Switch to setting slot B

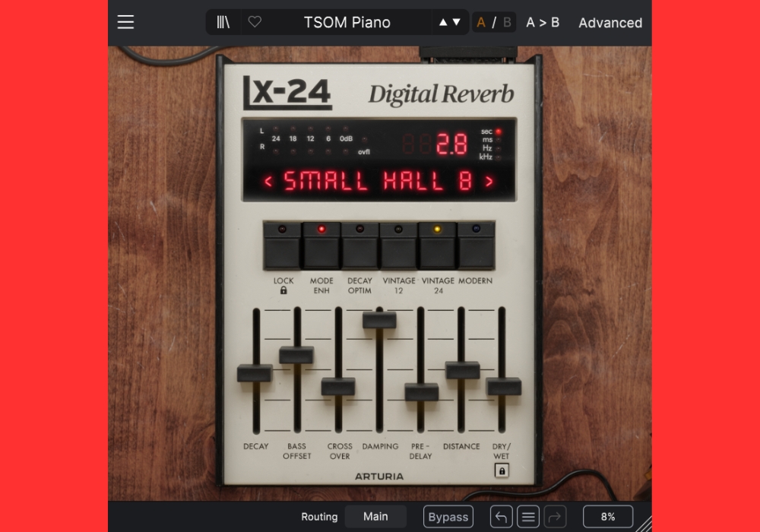point(507,23)
